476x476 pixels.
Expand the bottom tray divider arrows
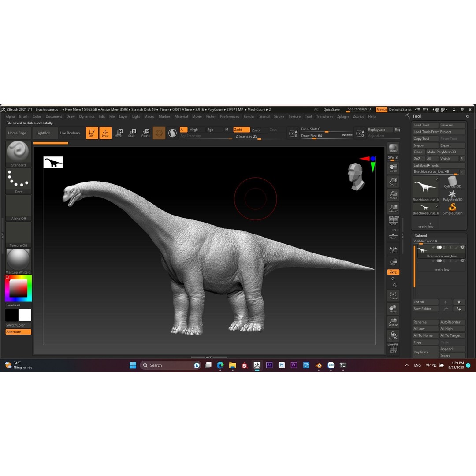(209, 357)
